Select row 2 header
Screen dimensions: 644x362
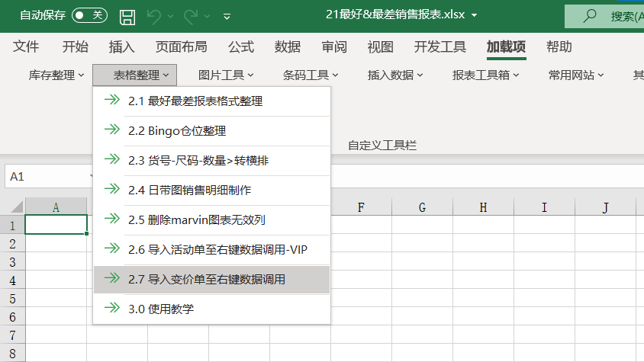(x=12, y=244)
